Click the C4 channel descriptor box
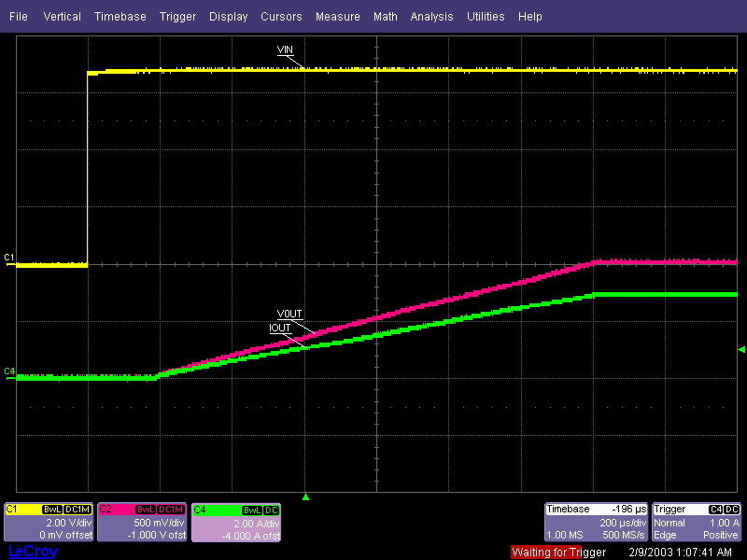 (x=235, y=523)
